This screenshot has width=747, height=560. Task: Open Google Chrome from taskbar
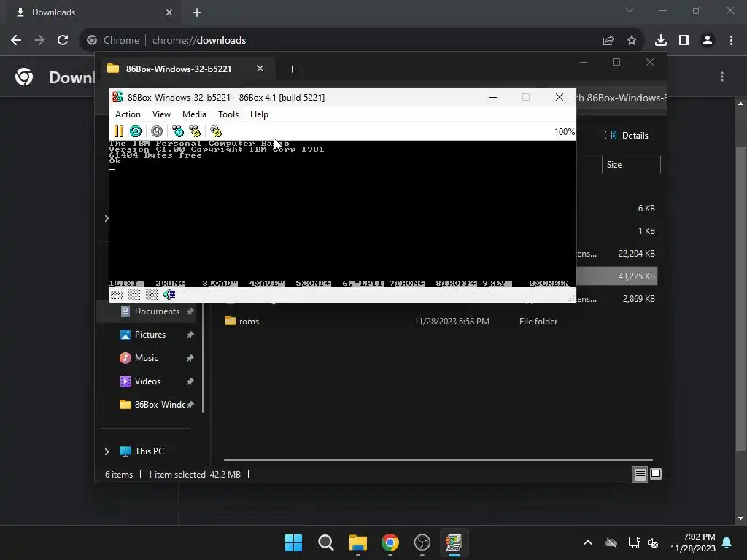390,542
